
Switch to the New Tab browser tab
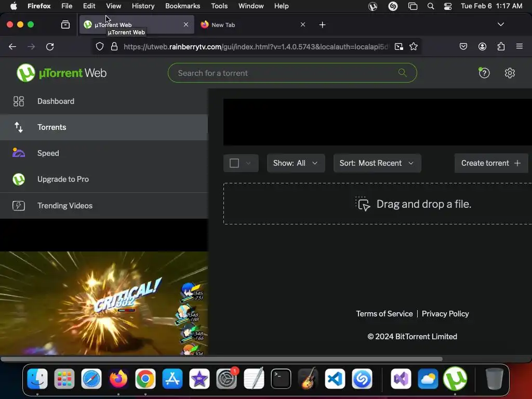point(253,25)
